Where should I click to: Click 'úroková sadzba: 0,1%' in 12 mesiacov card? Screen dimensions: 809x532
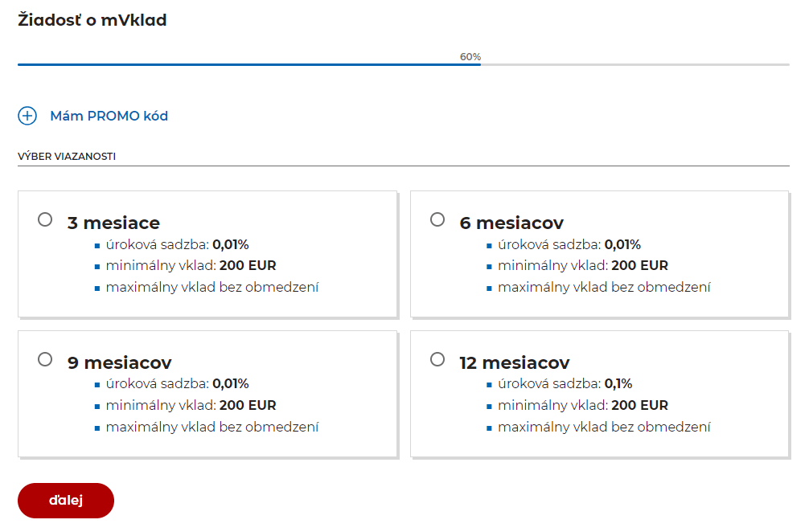(x=565, y=383)
